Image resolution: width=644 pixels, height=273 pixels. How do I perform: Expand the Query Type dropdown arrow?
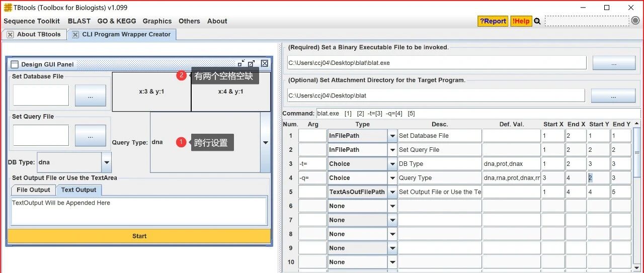[266, 142]
